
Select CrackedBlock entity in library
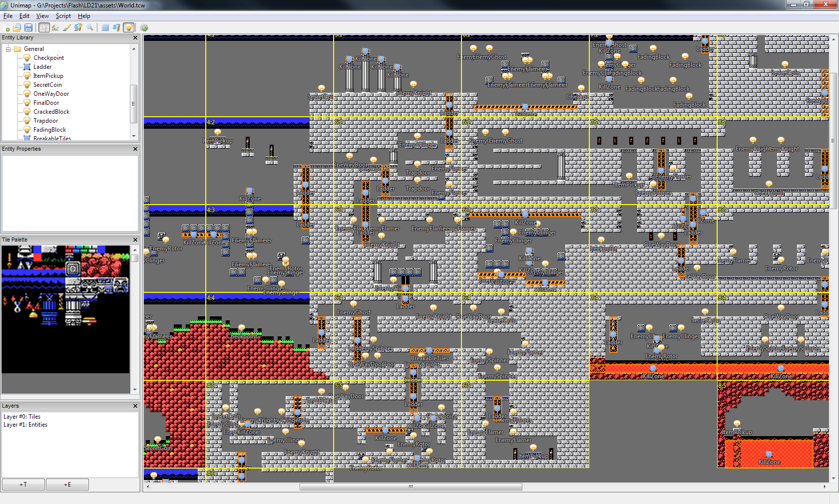tap(51, 112)
